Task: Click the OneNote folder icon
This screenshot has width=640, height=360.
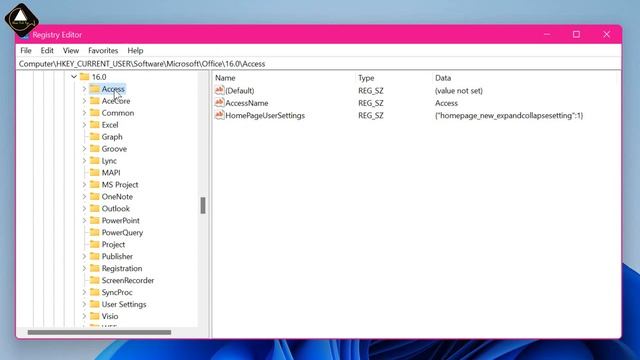Action: point(95,196)
